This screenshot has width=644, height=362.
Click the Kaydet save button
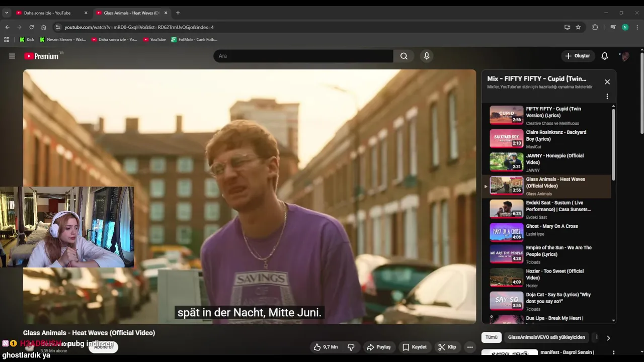pos(415,347)
